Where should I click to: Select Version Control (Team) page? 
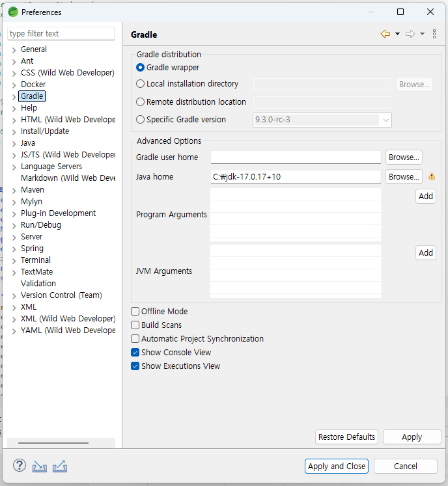pyautogui.click(x=61, y=295)
